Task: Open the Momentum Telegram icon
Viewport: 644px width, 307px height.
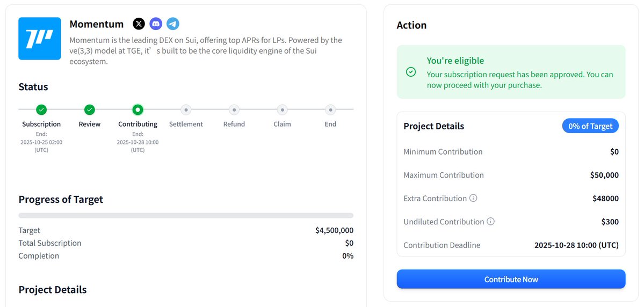Action: (172, 24)
